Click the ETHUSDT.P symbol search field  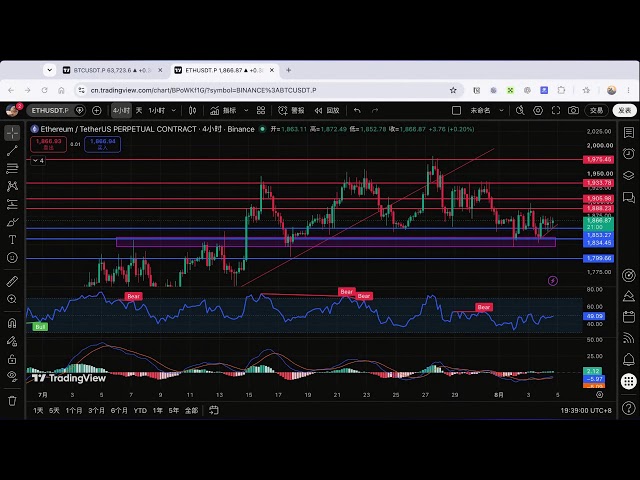point(50,111)
